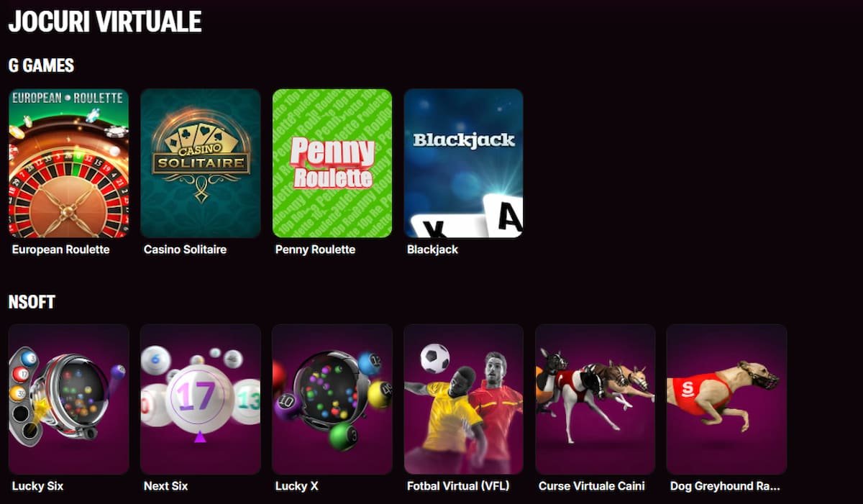Select the Curse Virtuale Caini greyhounds tile
This screenshot has width=863, height=504.
pos(595,399)
